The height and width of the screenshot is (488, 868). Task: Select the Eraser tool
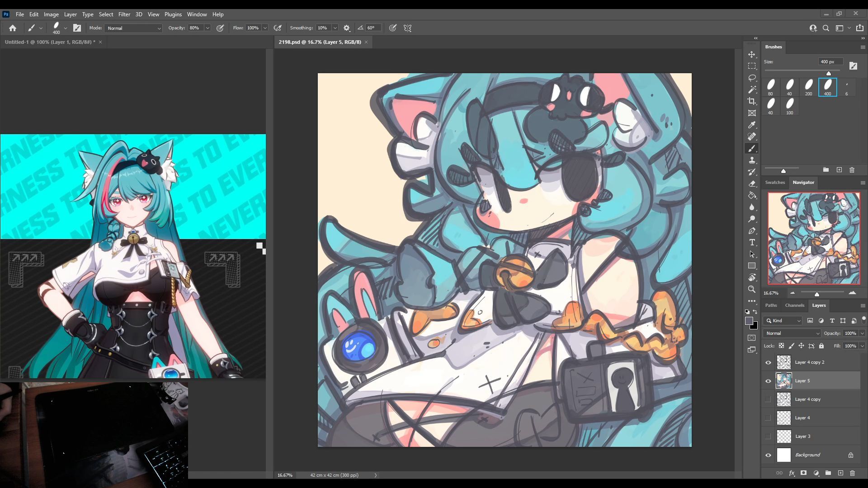click(752, 184)
